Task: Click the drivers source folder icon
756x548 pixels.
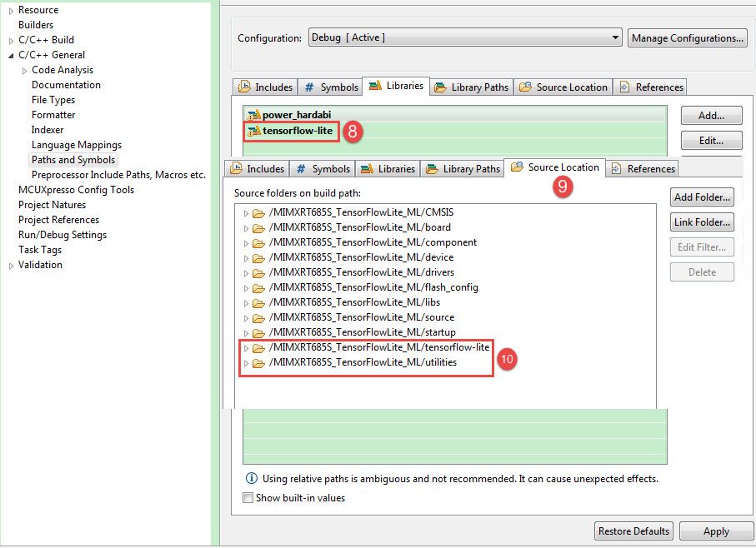Action: coord(259,272)
